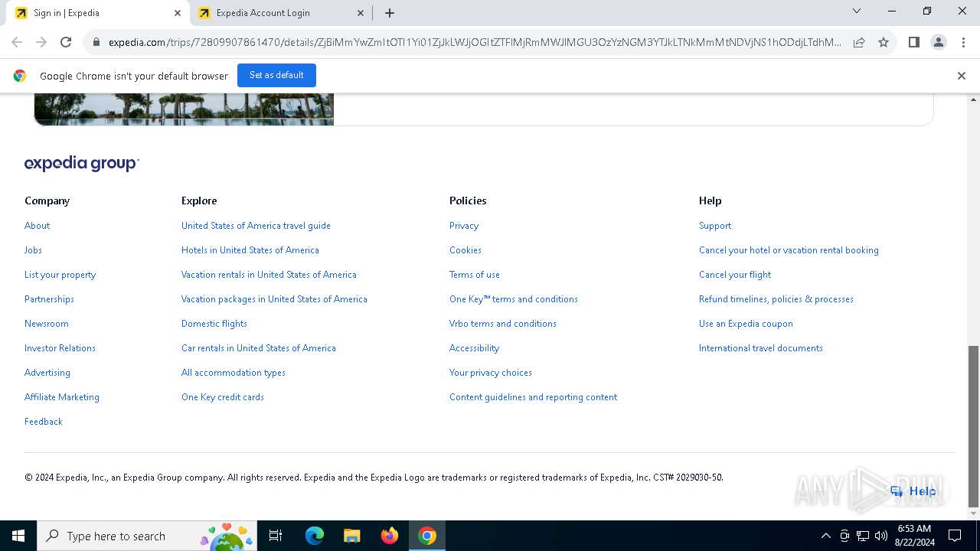Reload the Expedia page
Viewport: 980px width, 551px height.
pos(66,42)
